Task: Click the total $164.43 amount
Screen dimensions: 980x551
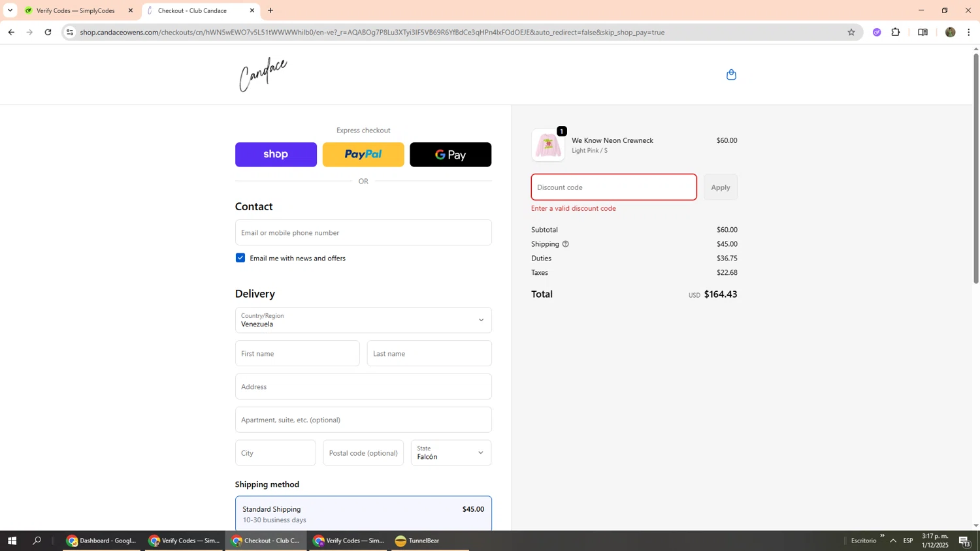Action: [x=721, y=294]
